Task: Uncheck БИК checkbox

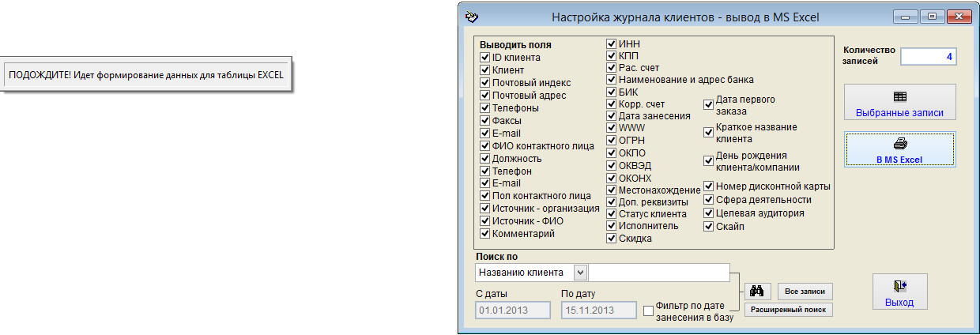Action: point(612,92)
